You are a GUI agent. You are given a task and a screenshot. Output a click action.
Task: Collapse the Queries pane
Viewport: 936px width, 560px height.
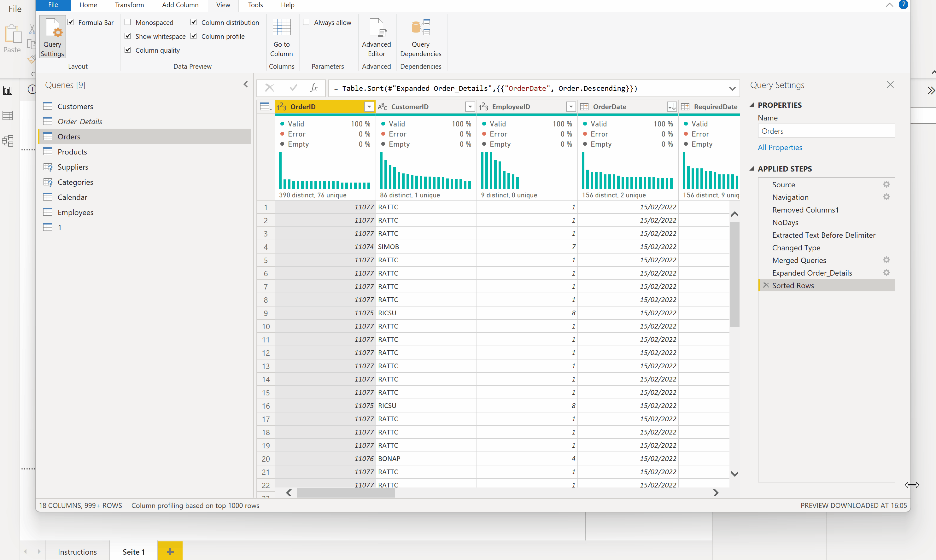[246, 84]
